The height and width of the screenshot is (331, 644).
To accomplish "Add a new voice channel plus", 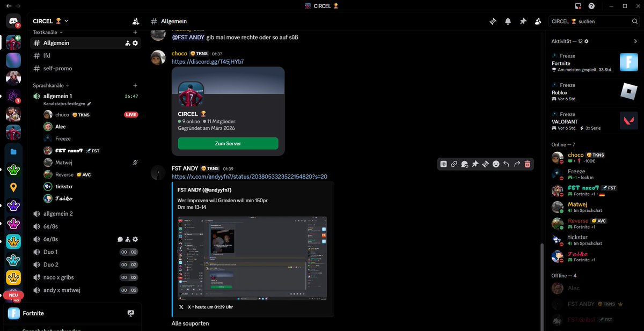I will click(x=135, y=85).
